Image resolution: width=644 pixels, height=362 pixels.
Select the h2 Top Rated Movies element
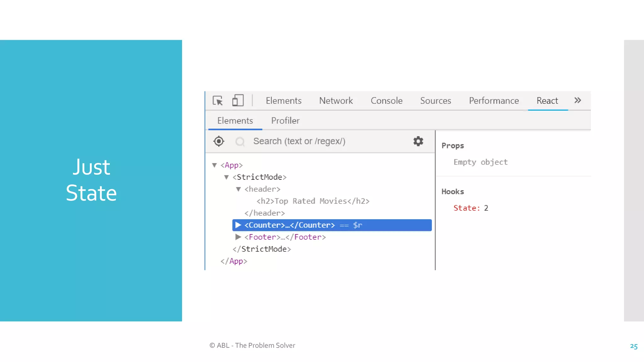click(x=313, y=201)
